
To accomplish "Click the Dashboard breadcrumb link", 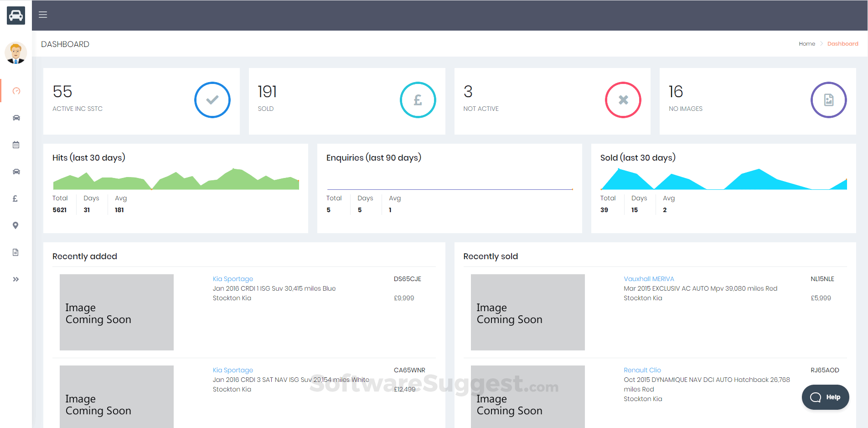I will click(x=843, y=44).
